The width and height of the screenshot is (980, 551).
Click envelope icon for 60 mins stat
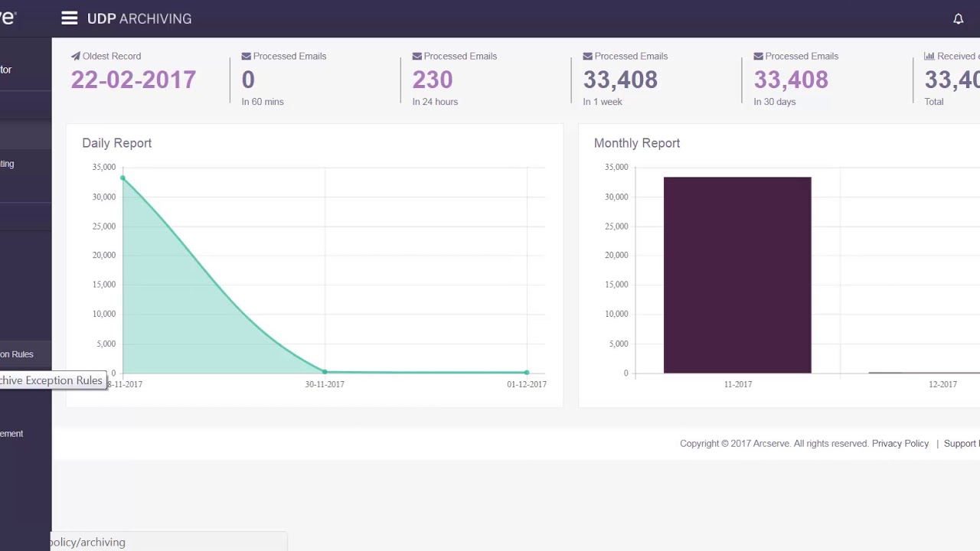tap(247, 56)
